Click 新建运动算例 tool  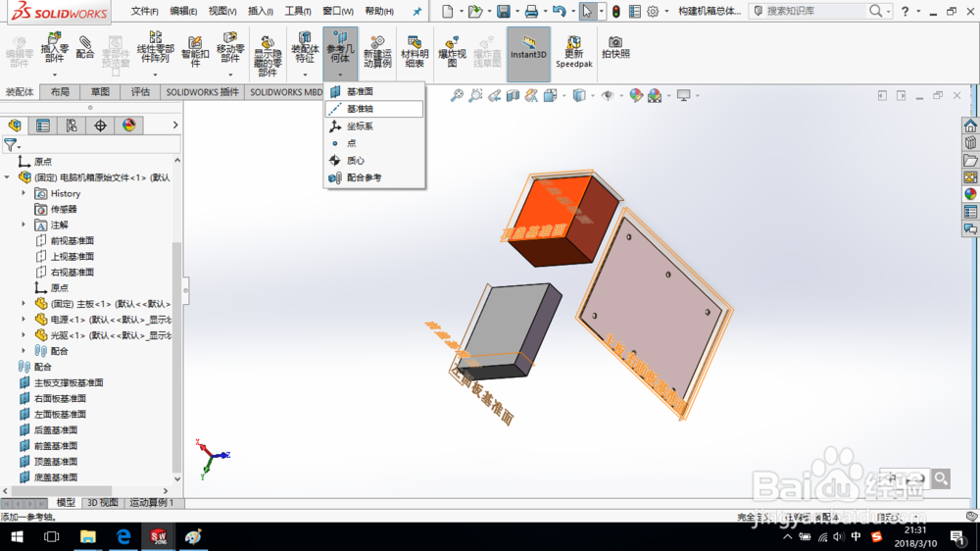click(377, 52)
